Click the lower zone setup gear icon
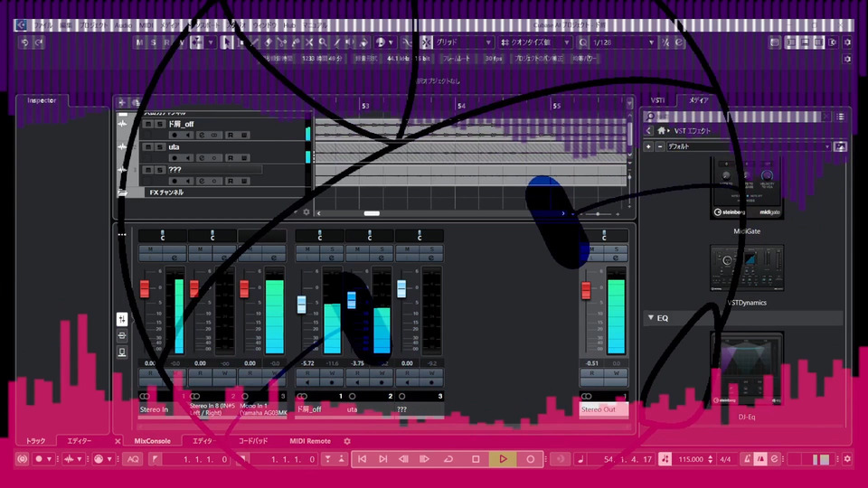 point(347,441)
